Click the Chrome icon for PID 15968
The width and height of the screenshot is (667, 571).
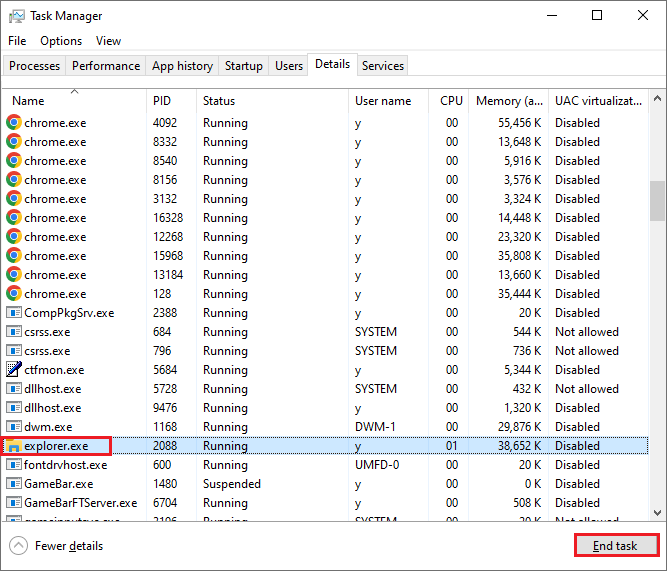[x=14, y=256]
